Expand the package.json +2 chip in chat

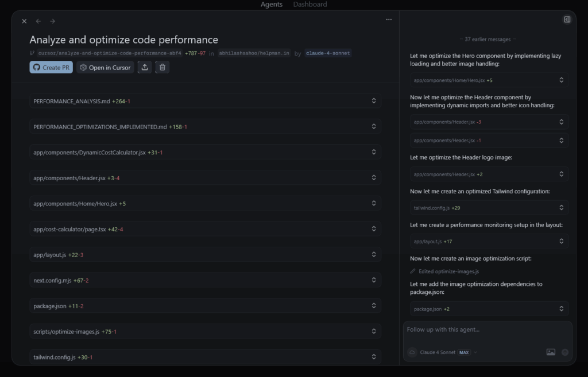[489, 309]
